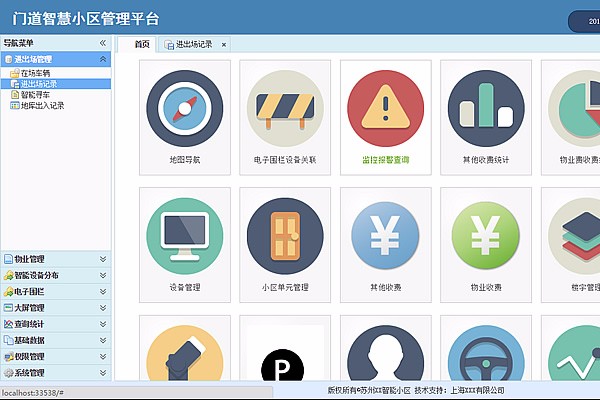Open the green yen 物业收费 icon

[486, 235]
